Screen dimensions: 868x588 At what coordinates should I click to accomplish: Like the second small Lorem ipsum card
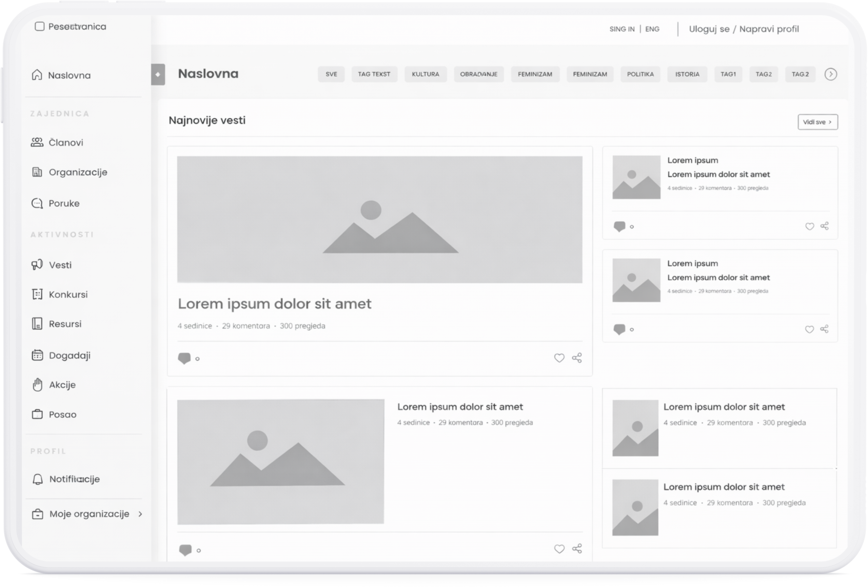809,329
